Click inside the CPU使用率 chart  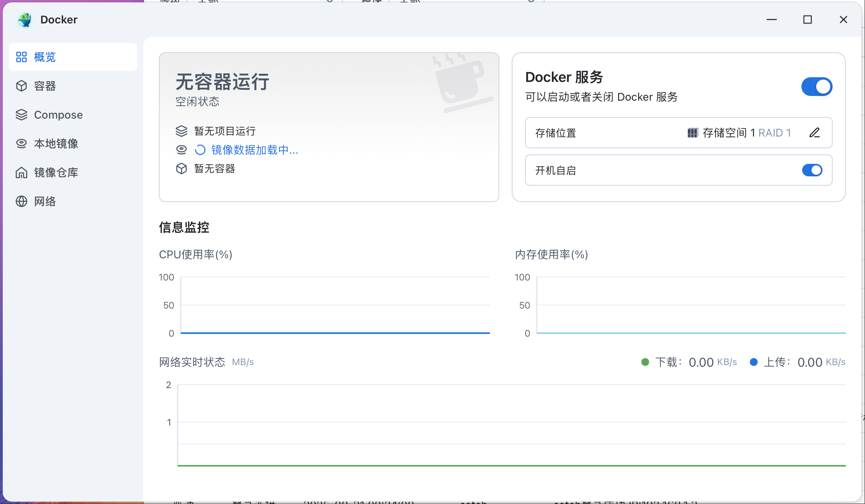click(335, 305)
